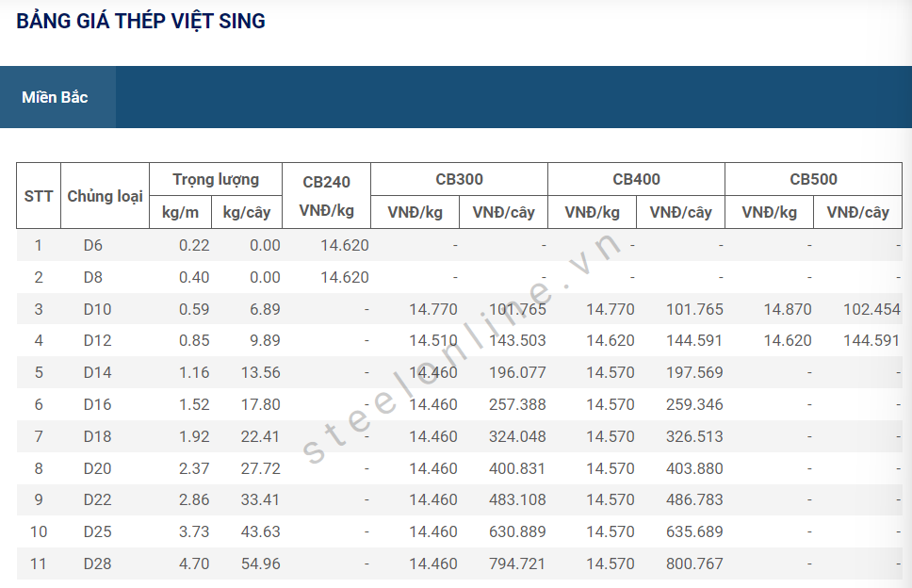912x588 pixels.
Task: Click the 324.048 value in D18 row
Action: point(517,437)
